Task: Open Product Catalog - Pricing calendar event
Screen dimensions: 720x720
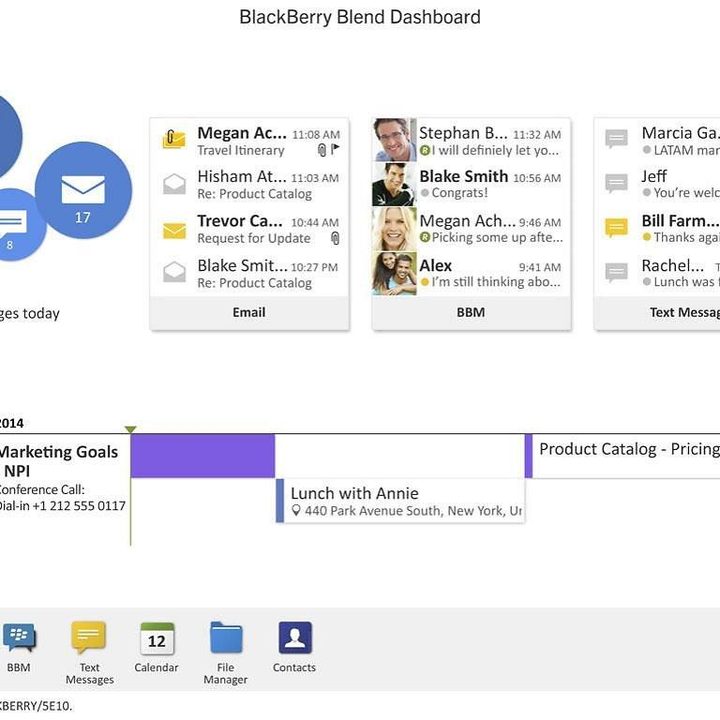Action: click(x=622, y=456)
